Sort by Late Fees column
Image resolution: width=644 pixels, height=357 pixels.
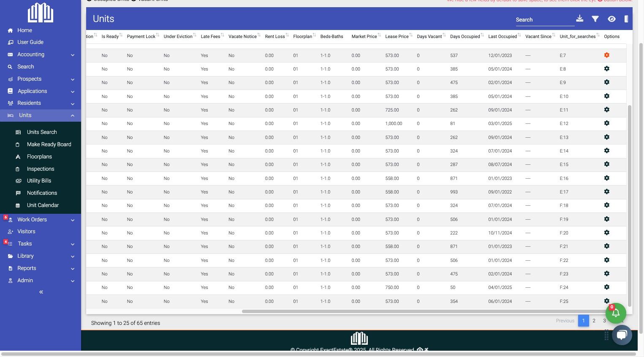pos(212,36)
